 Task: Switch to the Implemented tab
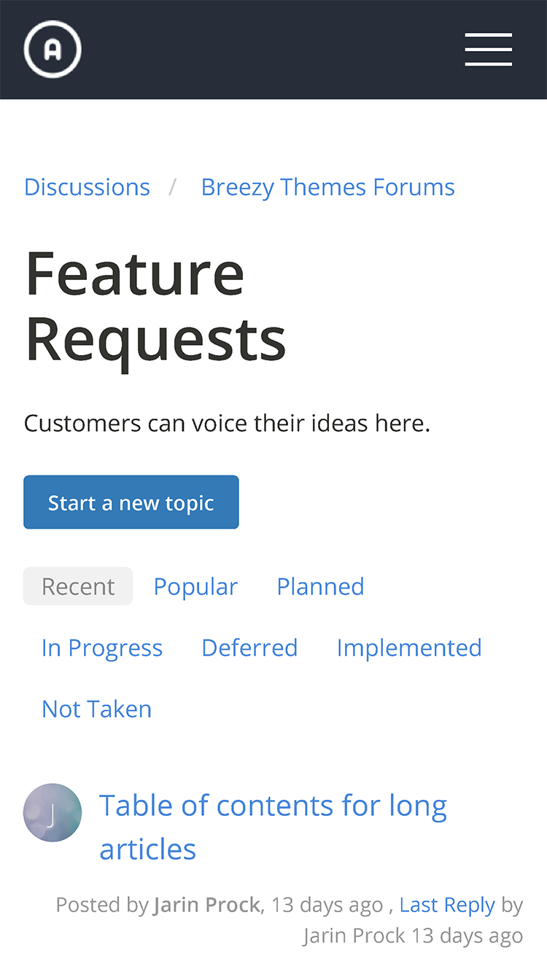[408, 647]
